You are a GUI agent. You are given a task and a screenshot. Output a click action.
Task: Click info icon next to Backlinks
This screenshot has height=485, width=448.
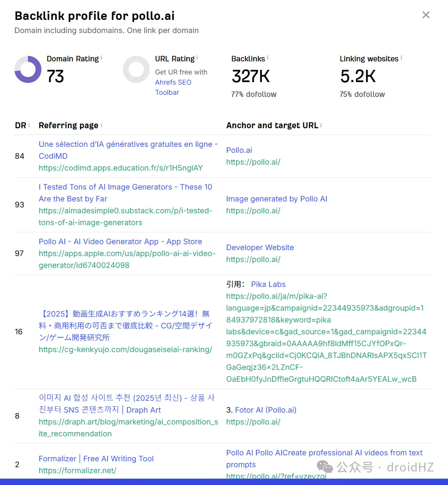[268, 58]
